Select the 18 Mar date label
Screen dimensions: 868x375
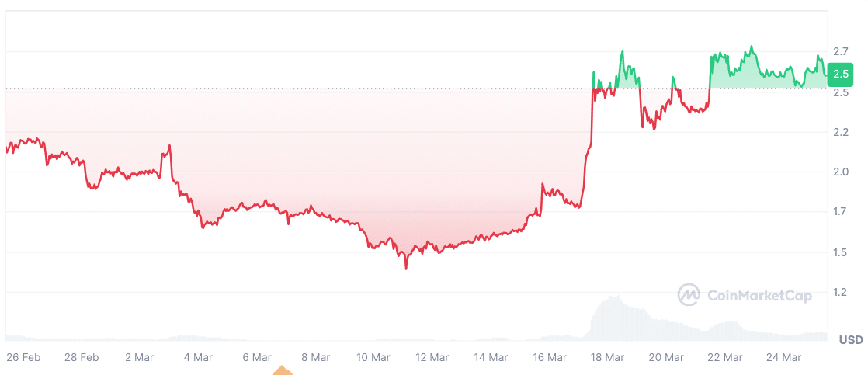tap(607, 357)
